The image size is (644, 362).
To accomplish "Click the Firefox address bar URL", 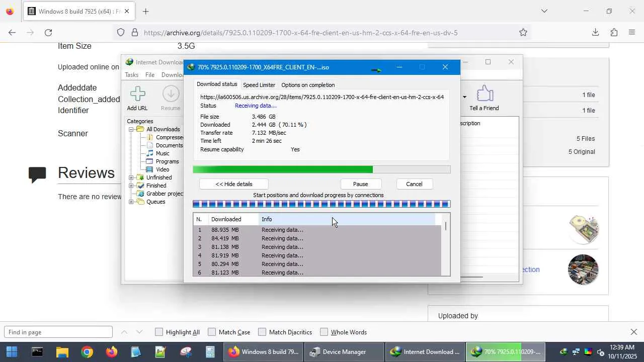I will click(x=301, y=33).
